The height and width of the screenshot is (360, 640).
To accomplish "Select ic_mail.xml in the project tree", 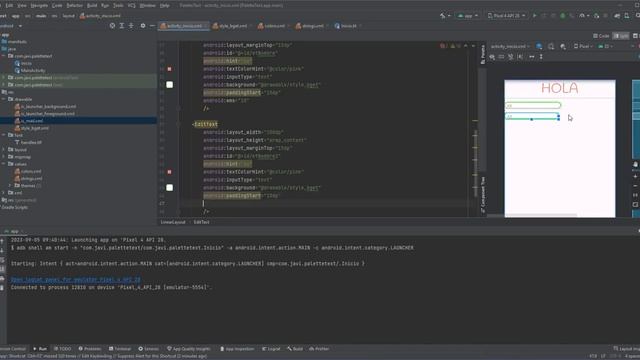I will 32,121.
